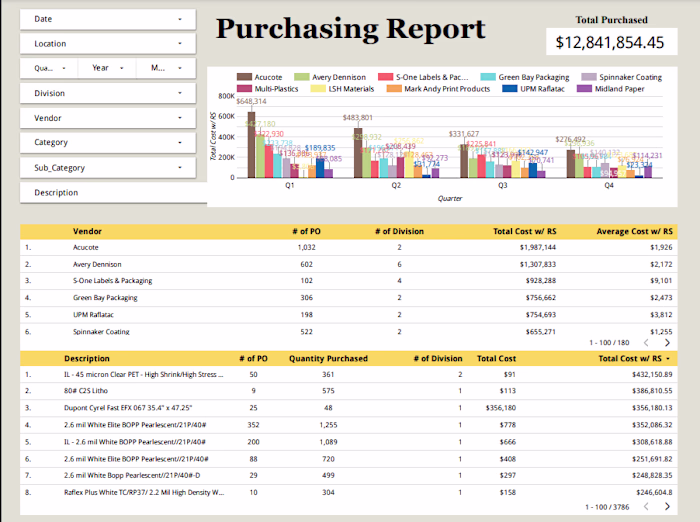The image size is (700, 522).
Task: Select Spinnaker Coating vendor table row
Action: (x=349, y=332)
